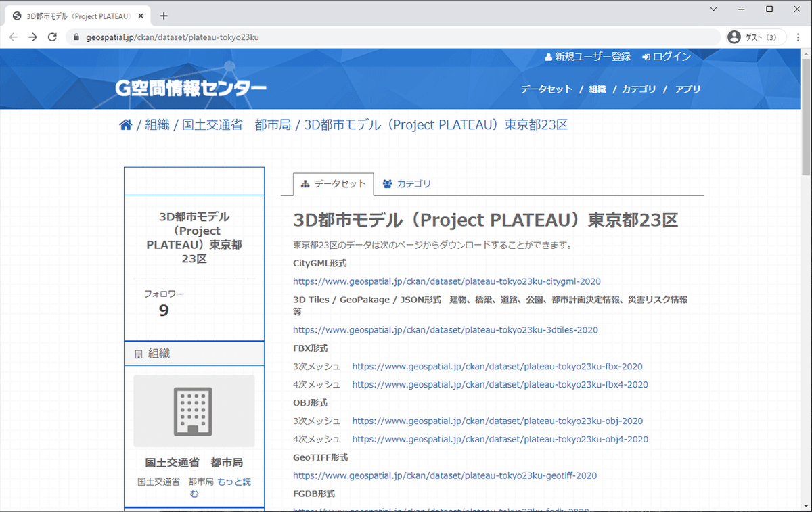Click the CityGML形式 label
This screenshot has height=512, width=812.
320,263
